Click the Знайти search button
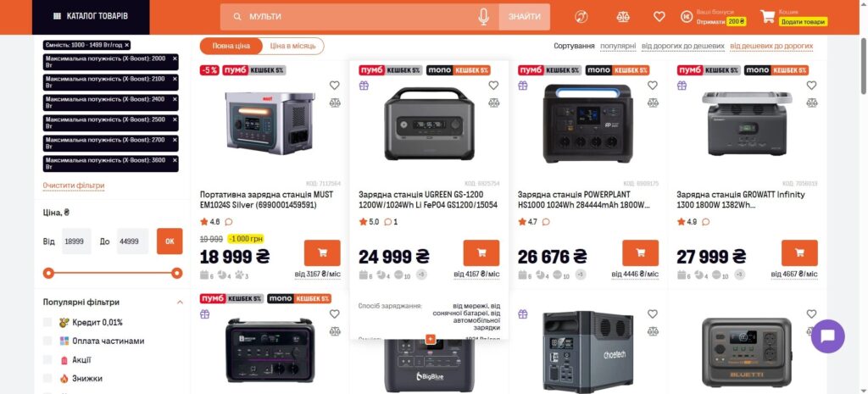This screenshot has height=394, width=868. pos(524,17)
